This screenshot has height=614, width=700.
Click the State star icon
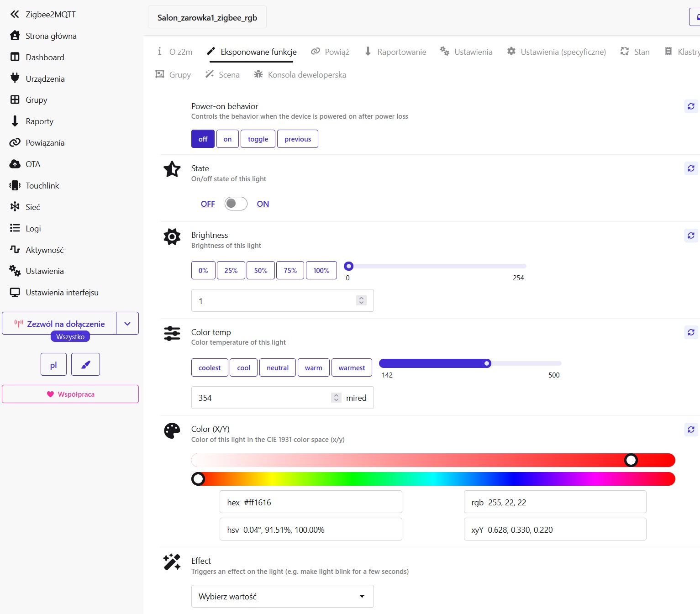click(172, 169)
